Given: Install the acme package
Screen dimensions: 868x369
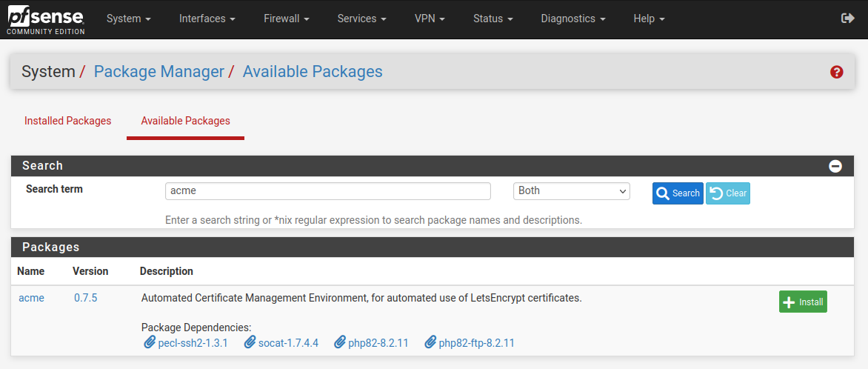Looking at the screenshot, I should click(x=803, y=302).
